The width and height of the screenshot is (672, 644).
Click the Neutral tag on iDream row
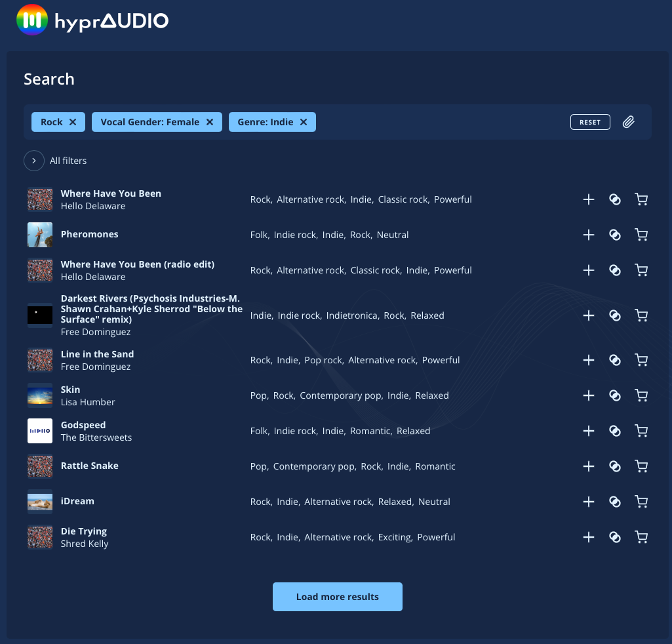(434, 502)
